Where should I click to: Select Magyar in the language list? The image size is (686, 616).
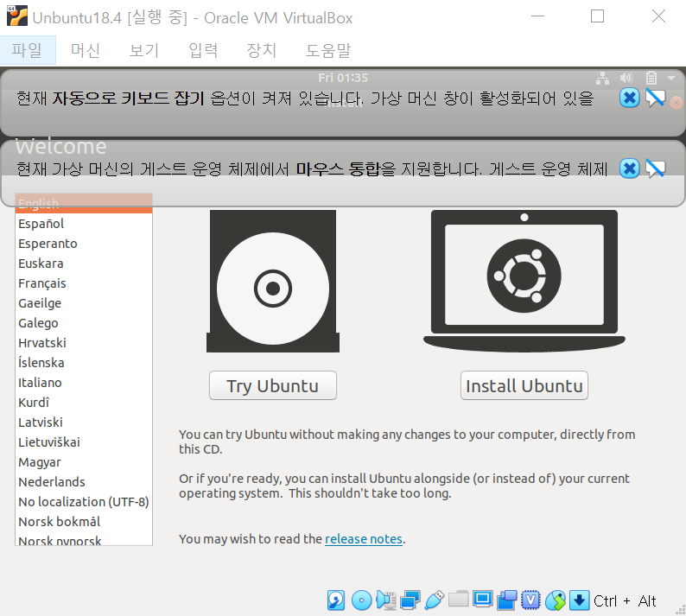pyautogui.click(x=84, y=462)
